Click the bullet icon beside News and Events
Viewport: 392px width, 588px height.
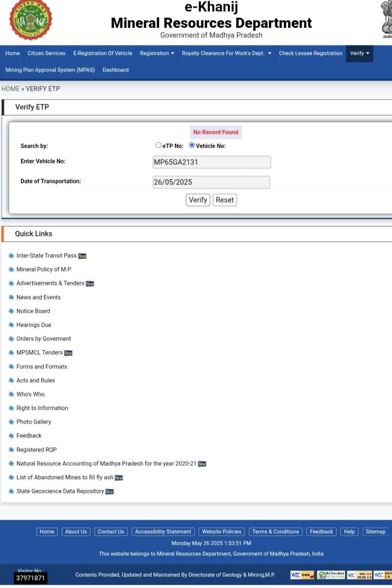coord(11,297)
